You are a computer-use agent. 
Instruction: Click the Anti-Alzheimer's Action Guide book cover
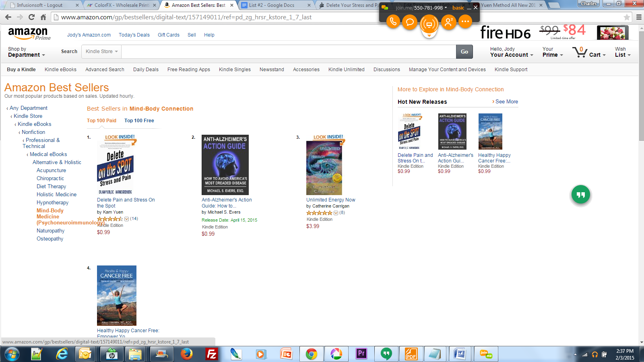point(225,165)
